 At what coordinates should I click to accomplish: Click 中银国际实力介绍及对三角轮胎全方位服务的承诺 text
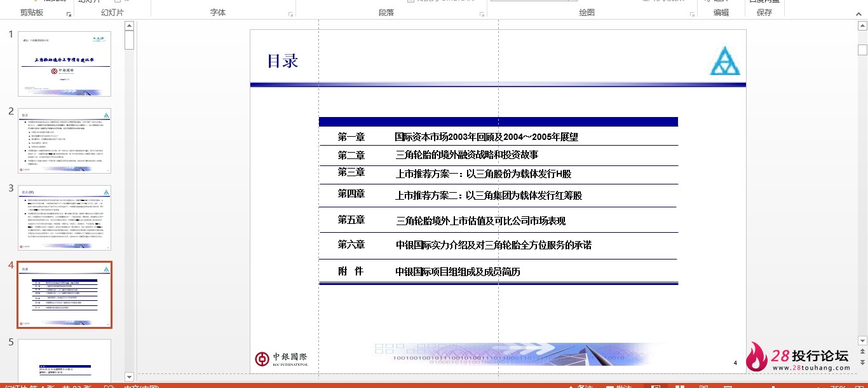point(494,245)
